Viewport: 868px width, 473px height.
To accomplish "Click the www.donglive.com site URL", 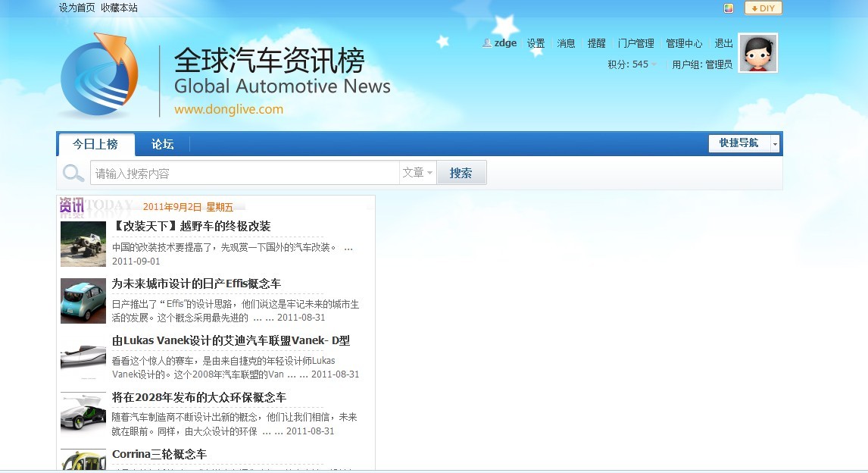I will [x=229, y=109].
